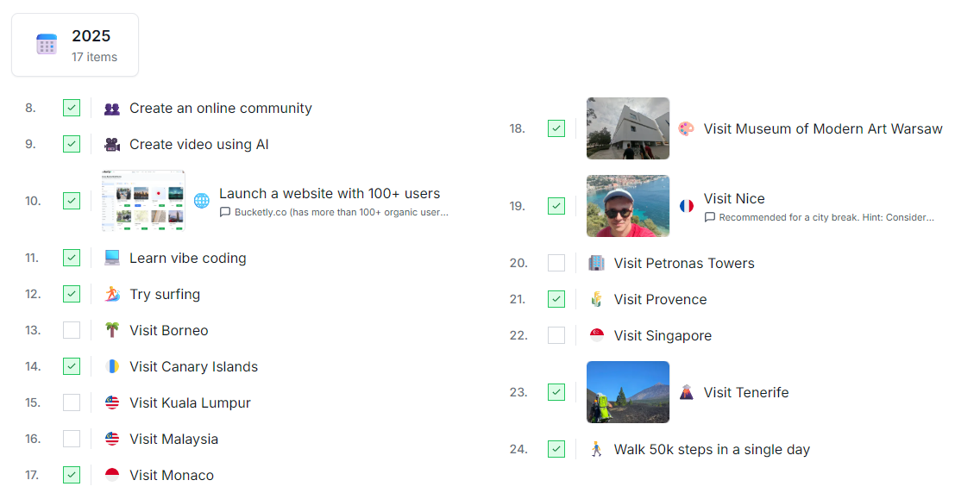Screen dimensions: 980x499
Task: Click the volcano icon next to Visit Tenerife
Action: click(x=686, y=392)
